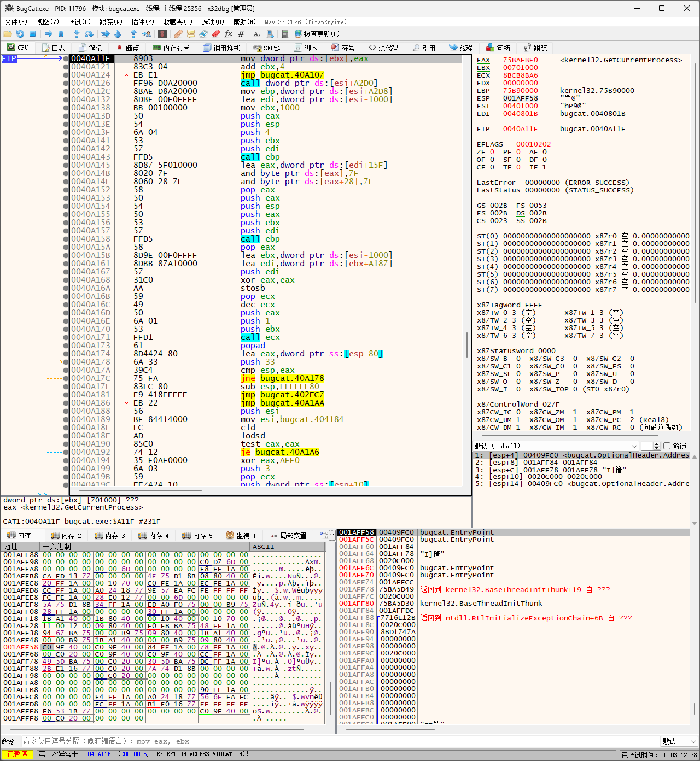Open the 视图(V) menu
The height and width of the screenshot is (761, 700).
click(48, 22)
